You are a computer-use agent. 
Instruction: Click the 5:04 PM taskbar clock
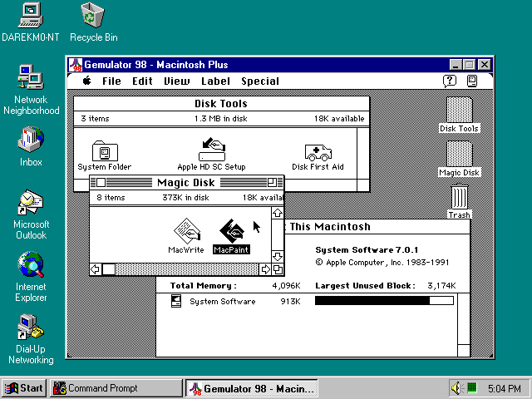pyautogui.click(x=505, y=388)
